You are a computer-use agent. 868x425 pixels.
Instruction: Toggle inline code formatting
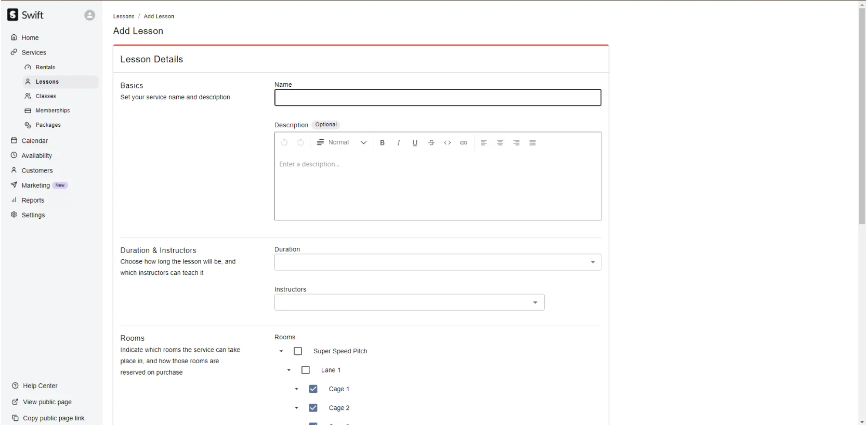[448, 143]
